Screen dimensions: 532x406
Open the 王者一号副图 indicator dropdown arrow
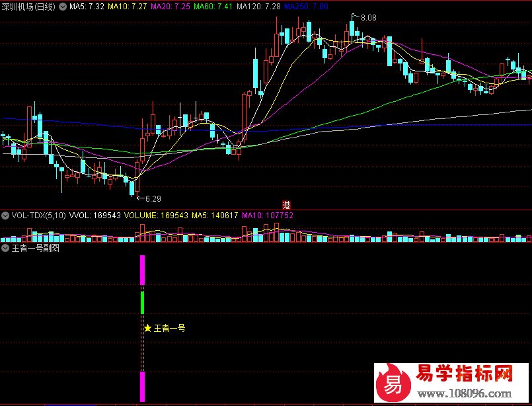(5, 248)
